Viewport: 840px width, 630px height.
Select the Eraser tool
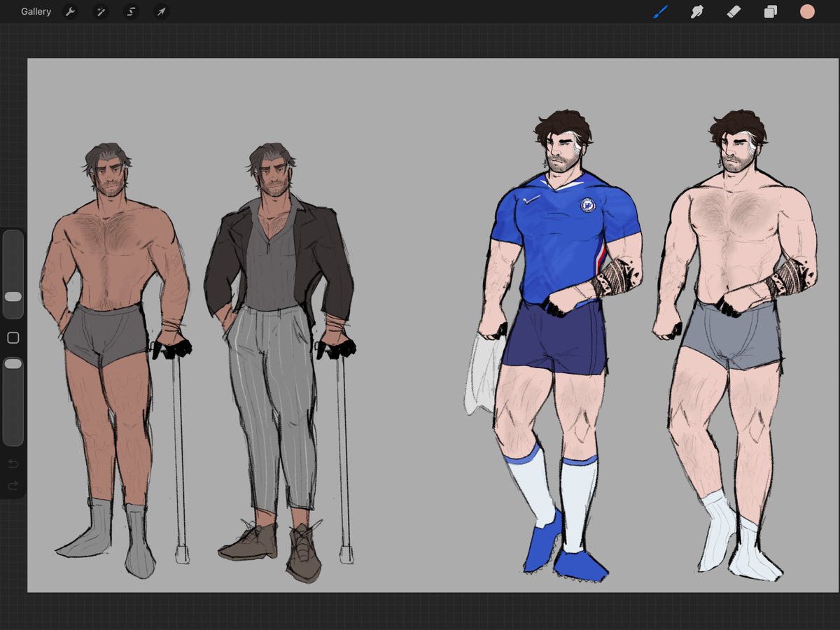[734, 12]
